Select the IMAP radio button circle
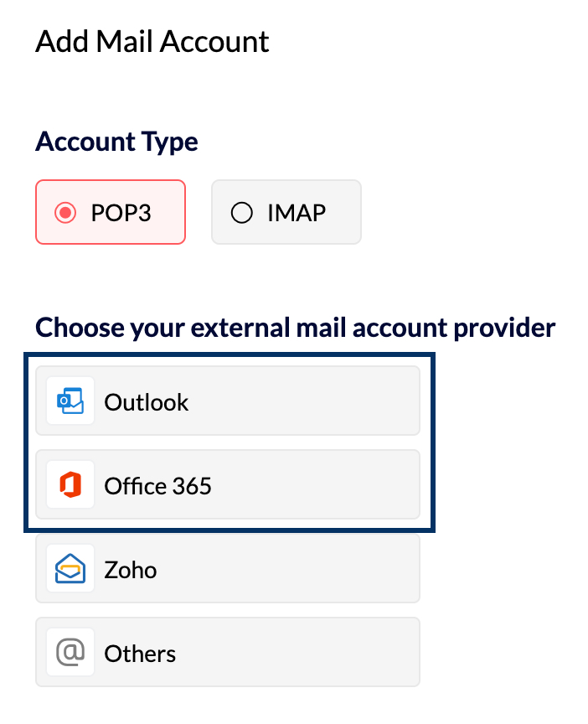This screenshot has height=724, width=588. click(241, 213)
